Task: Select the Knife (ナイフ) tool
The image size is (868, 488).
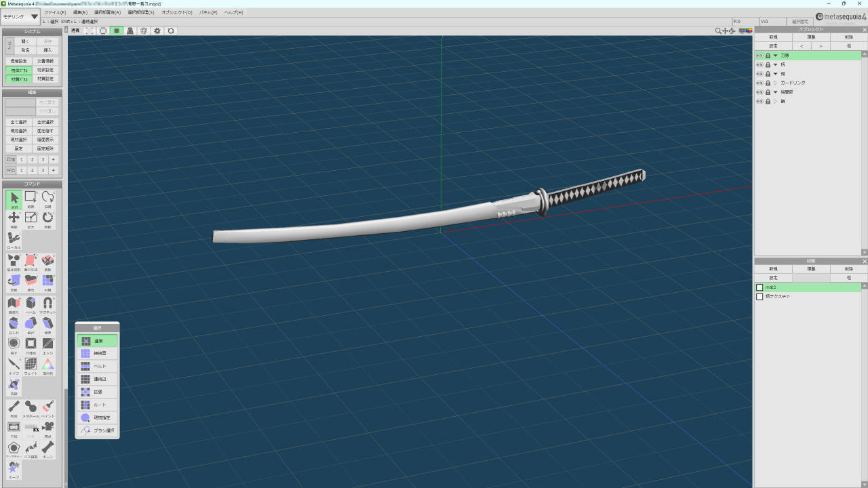Action: point(14,366)
